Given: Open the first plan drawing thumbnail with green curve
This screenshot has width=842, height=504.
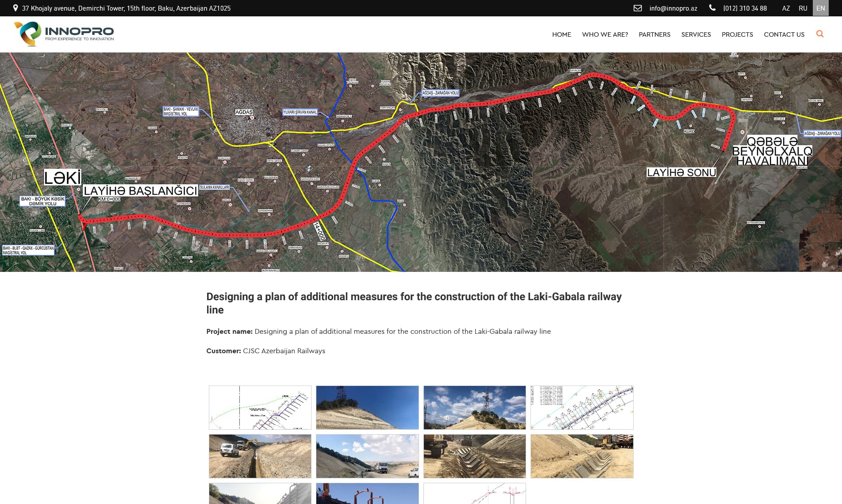Looking at the screenshot, I should (x=260, y=408).
